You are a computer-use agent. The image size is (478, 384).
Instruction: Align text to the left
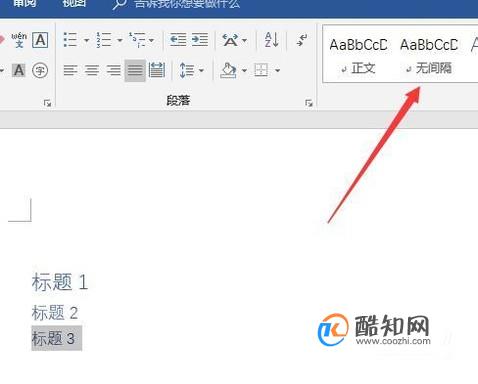[70, 70]
